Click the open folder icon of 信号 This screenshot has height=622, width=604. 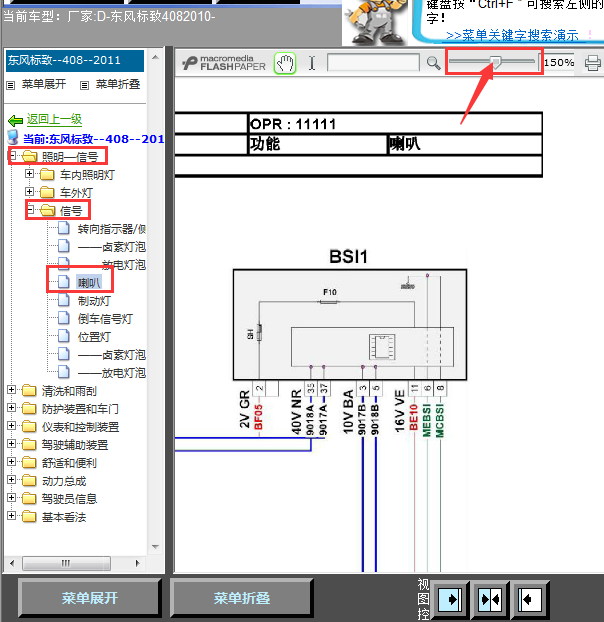(x=48, y=210)
